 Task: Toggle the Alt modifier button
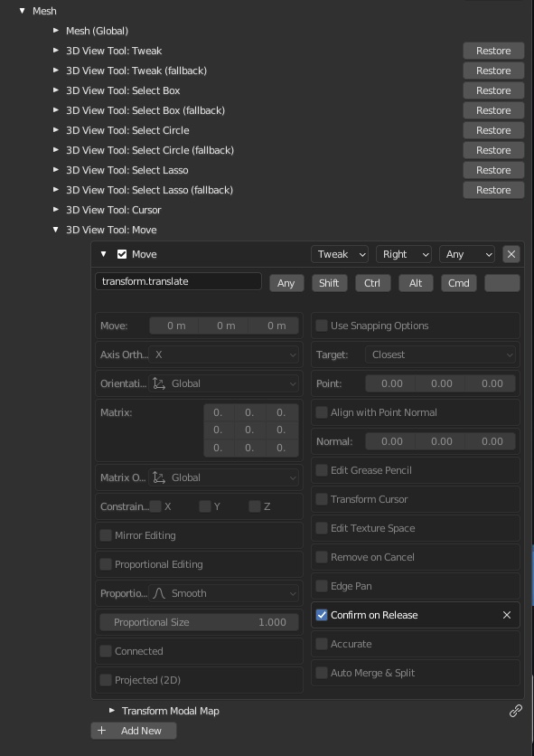tap(416, 283)
